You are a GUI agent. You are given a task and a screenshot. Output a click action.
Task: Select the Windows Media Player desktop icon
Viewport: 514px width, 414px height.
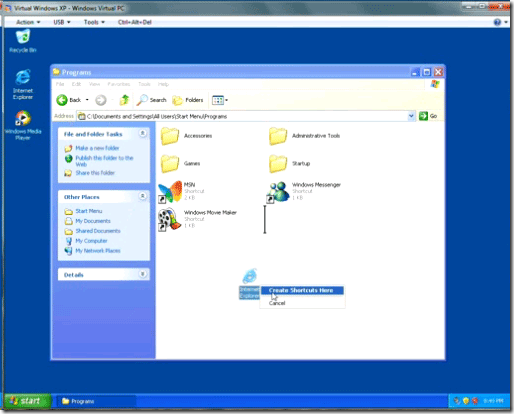pos(23,125)
